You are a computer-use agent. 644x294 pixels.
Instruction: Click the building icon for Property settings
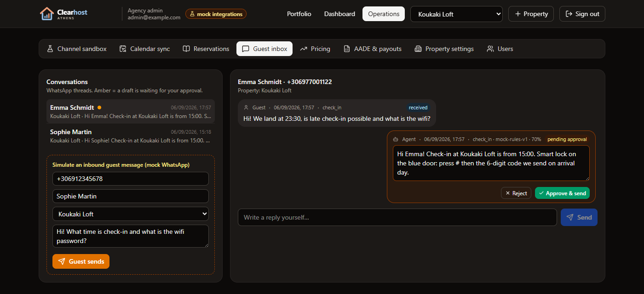[x=418, y=49]
